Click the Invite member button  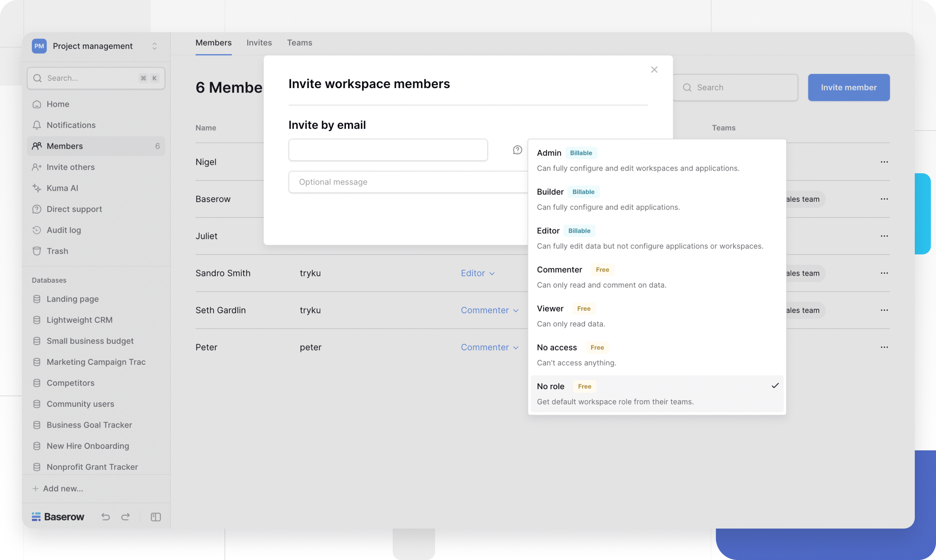click(x=849, y=87)
